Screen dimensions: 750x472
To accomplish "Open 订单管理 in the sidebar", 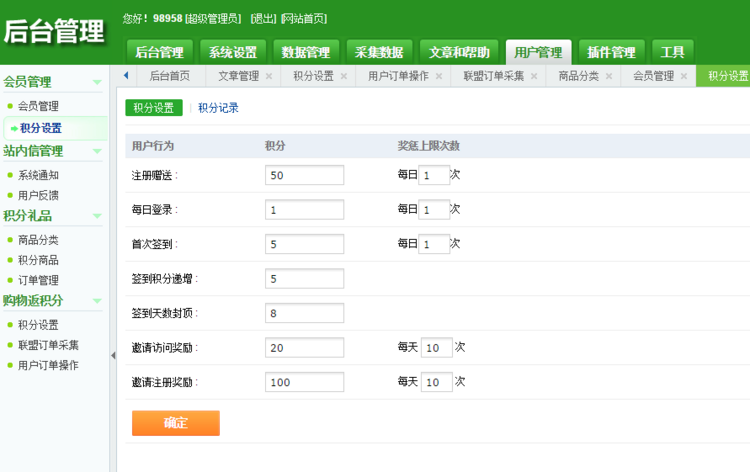I will (38, 280).
